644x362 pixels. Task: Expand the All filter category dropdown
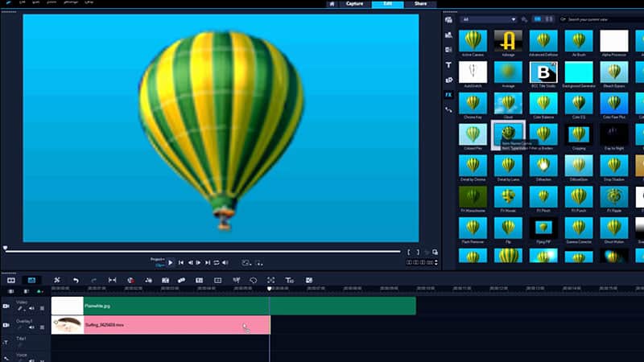point(488,19)
